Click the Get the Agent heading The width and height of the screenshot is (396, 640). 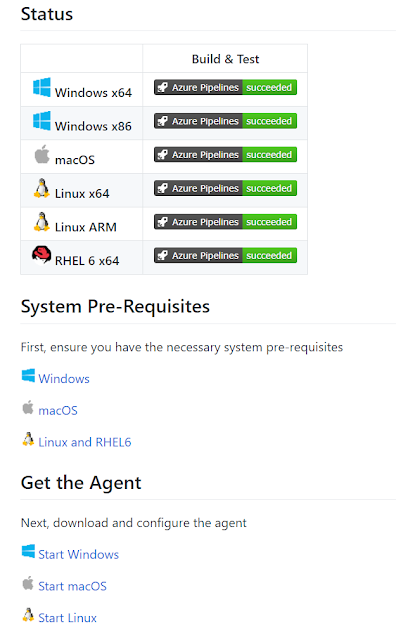click(x=81, y=483)
